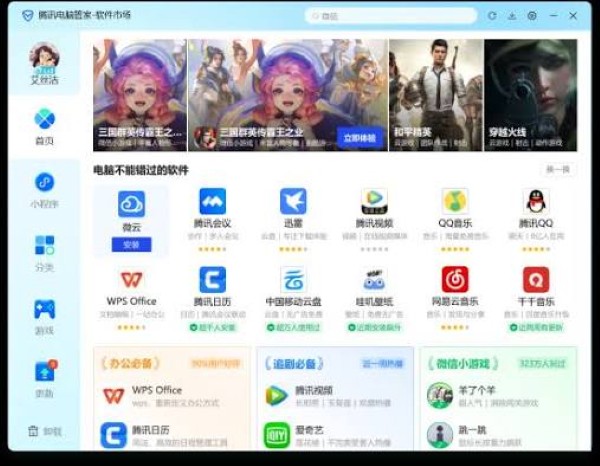Click the 安装 button under 微云
This screenshot has height=466, width=600.
point(131,244)
